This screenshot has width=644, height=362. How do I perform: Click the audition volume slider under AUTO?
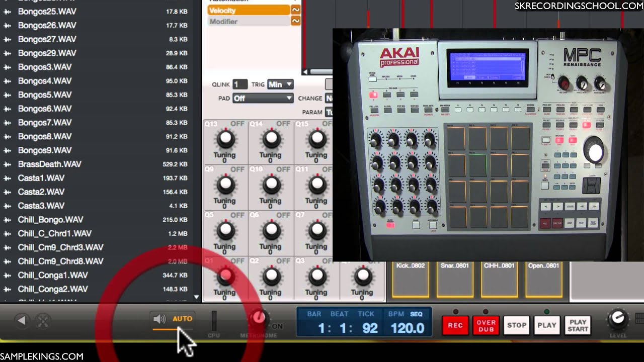172,329
